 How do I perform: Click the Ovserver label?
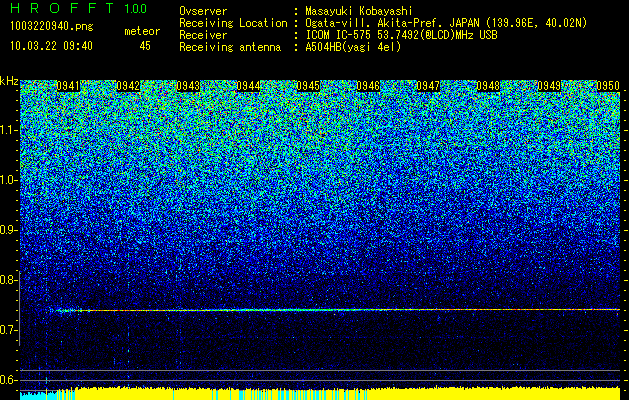(203, 11)
